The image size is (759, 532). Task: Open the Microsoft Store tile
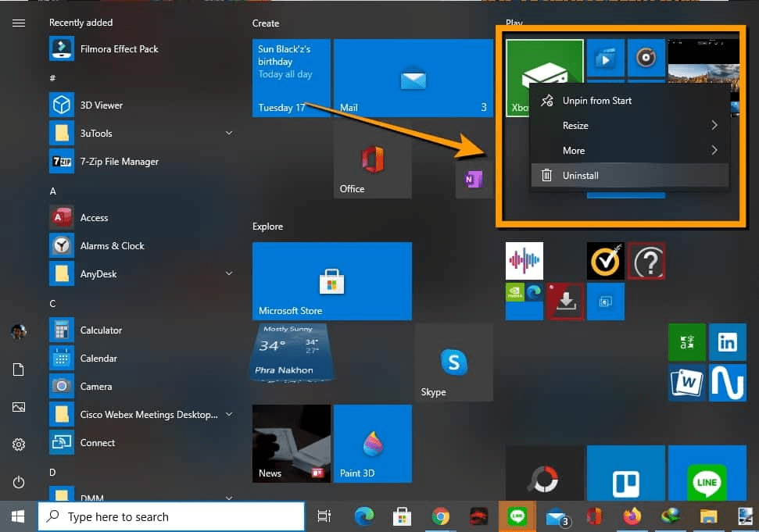tap(331, 281)
